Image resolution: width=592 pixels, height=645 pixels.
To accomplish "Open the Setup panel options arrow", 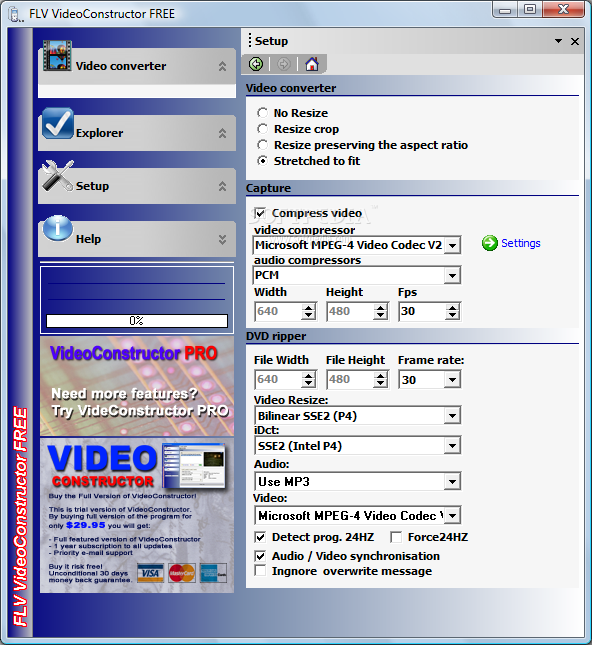I will [558, 41].
